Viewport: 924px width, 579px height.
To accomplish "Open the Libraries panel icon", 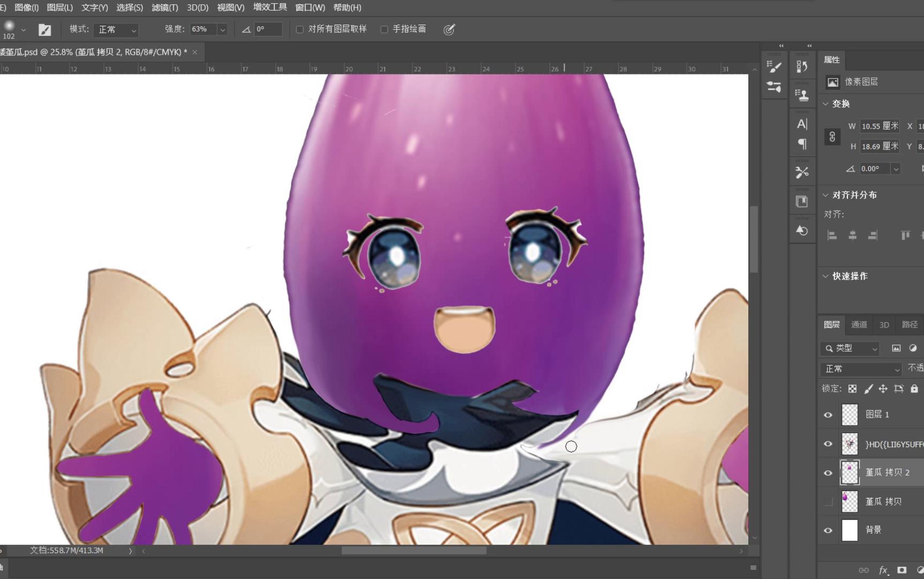I will (802, 202).
